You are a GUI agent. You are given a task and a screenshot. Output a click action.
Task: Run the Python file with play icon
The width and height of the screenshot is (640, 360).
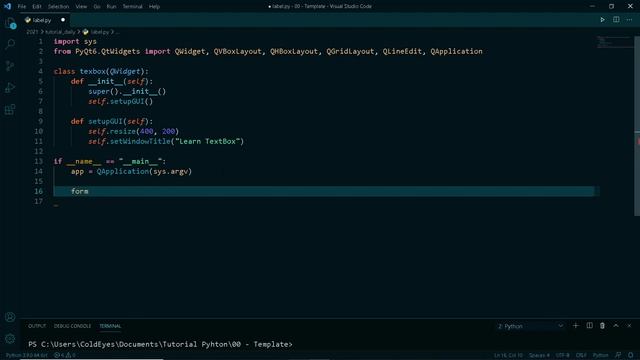tap(602, 20)
